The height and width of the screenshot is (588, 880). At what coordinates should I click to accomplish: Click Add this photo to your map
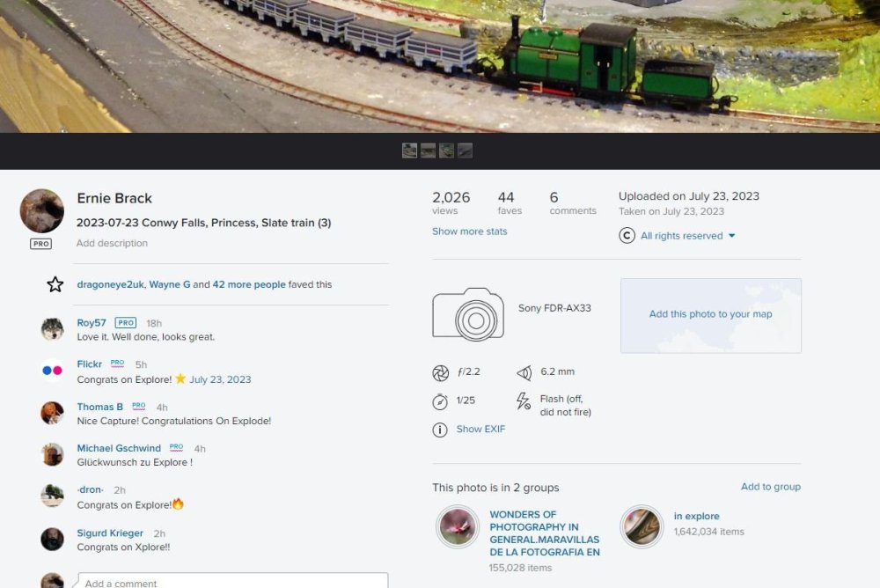tap(710, 314)
